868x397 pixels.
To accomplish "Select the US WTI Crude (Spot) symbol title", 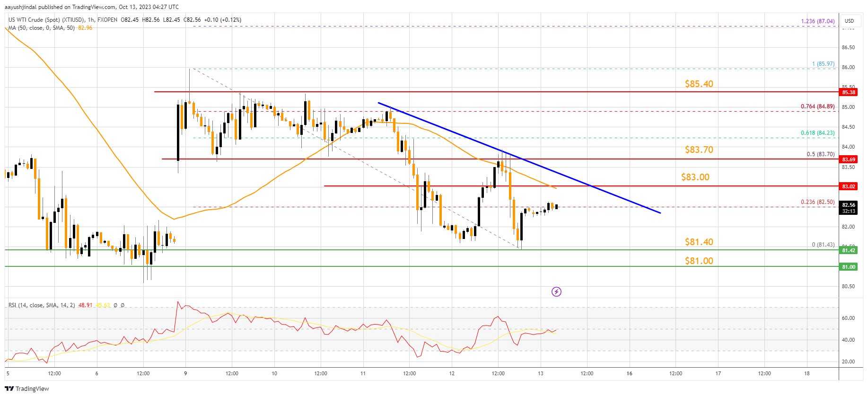I will pyautogui.click(x=47, y=20).
